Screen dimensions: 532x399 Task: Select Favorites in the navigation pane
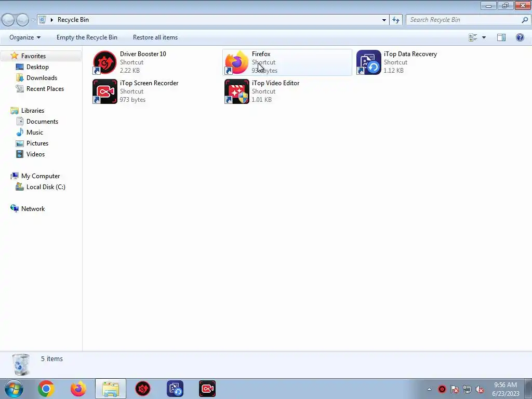33,56
